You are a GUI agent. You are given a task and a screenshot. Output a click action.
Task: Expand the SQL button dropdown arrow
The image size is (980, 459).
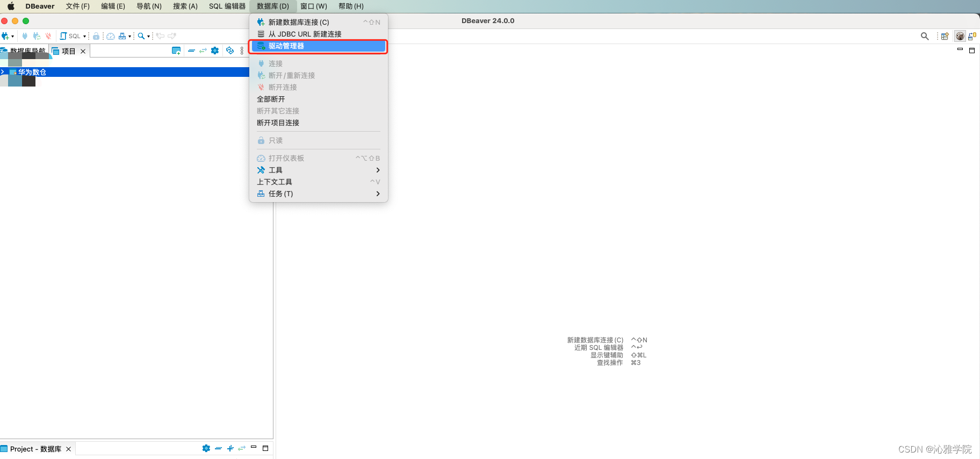pos(84,37)
